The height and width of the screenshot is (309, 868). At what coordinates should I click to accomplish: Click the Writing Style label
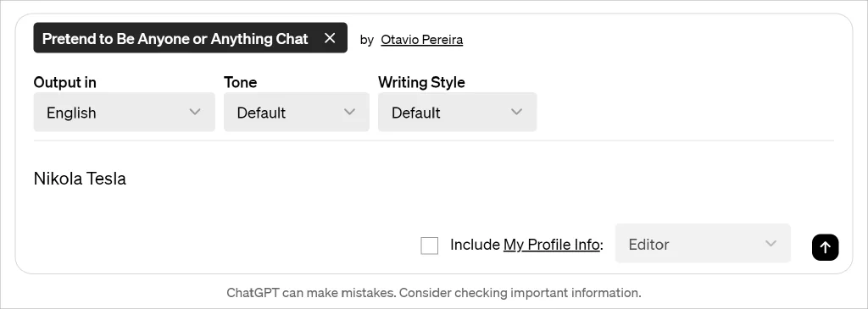pos(422,82)
